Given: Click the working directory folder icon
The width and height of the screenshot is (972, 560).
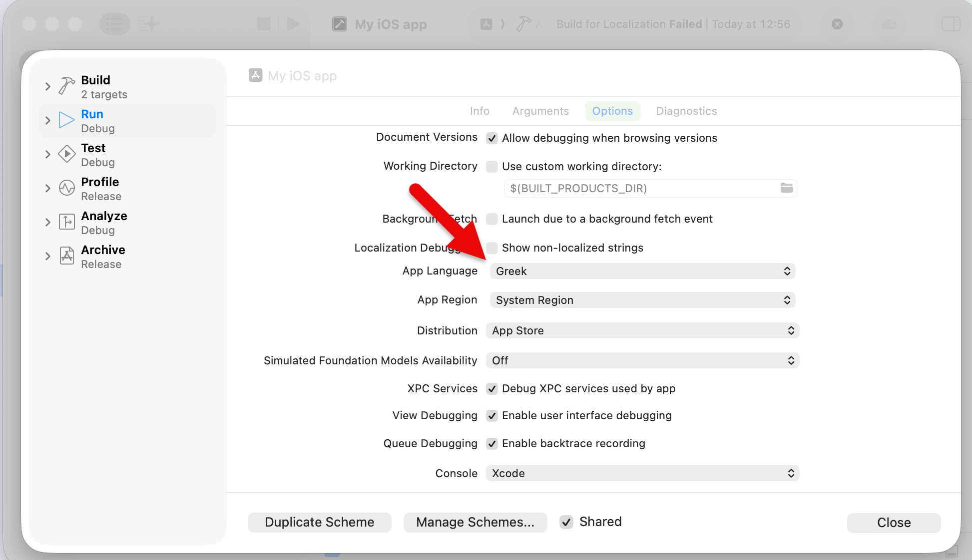Looking at the screenshot, I should [786, 188].
